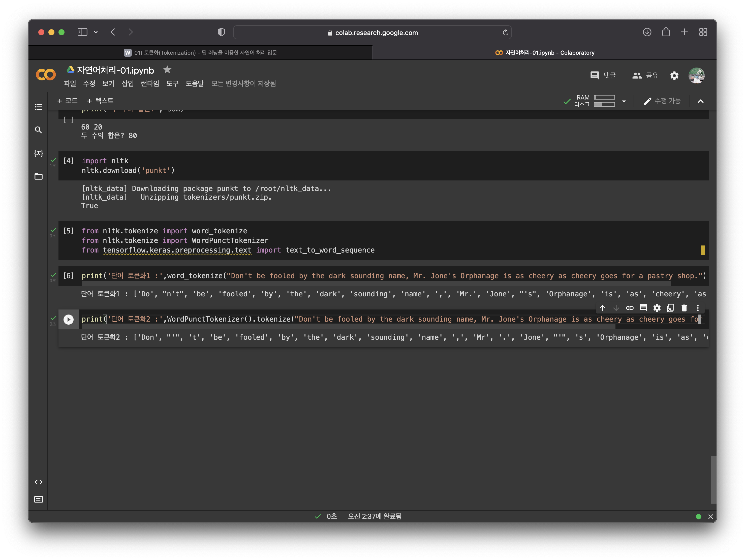
Task: Open the search panel magnifier icon
Action: pyautogui.click(x=38, y=130)
